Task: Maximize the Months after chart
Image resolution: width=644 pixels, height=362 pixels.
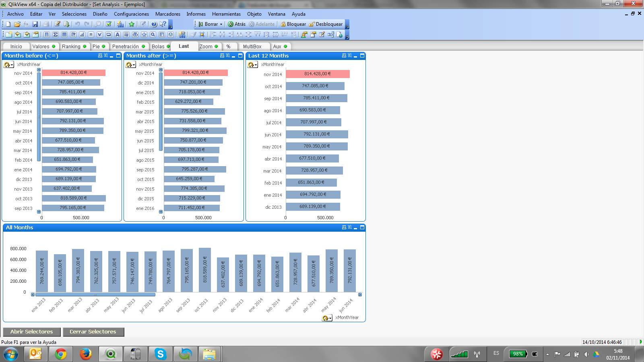Action: 240,56
